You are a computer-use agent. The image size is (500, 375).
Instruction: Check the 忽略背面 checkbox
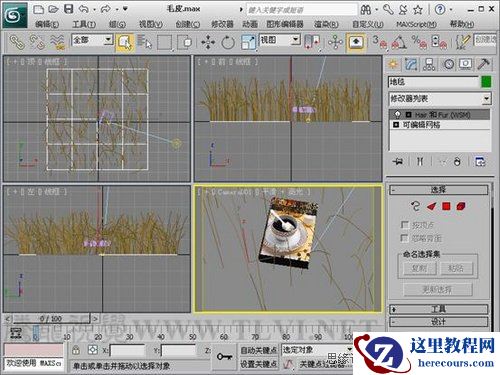point(405,238)
